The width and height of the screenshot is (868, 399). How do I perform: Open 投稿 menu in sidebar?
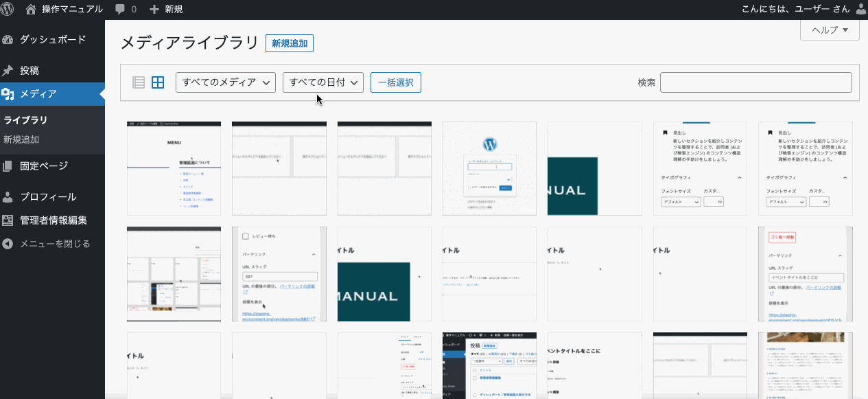click(x=29, y=70)
